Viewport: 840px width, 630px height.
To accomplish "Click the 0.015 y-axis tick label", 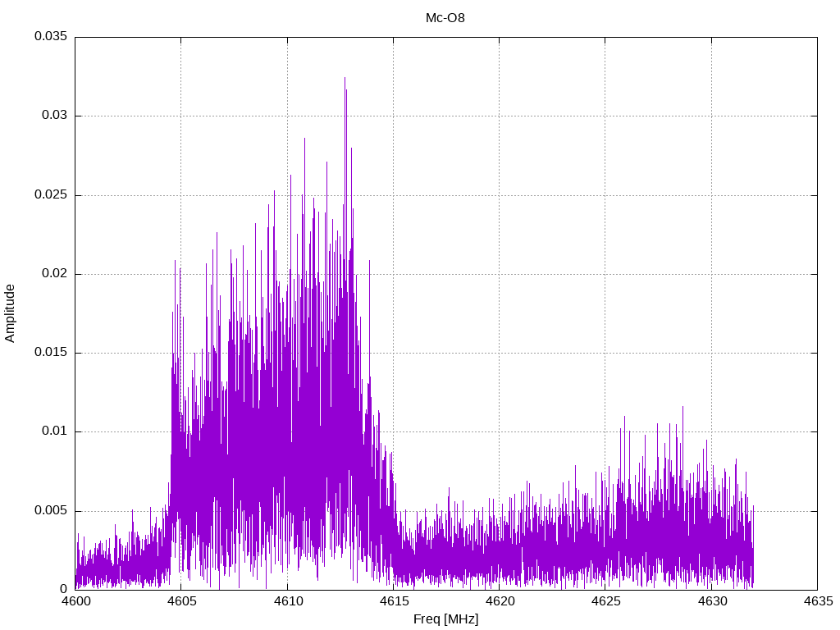I will (x=50, y=353).
